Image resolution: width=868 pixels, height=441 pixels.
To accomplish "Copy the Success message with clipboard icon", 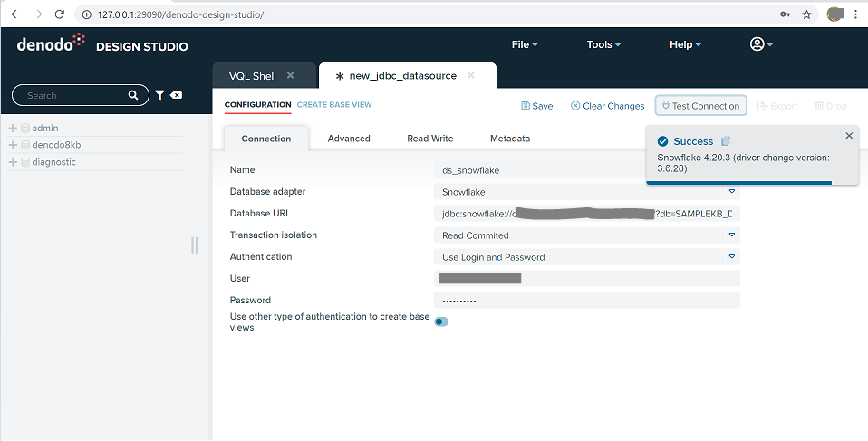I will pos(726,141).
